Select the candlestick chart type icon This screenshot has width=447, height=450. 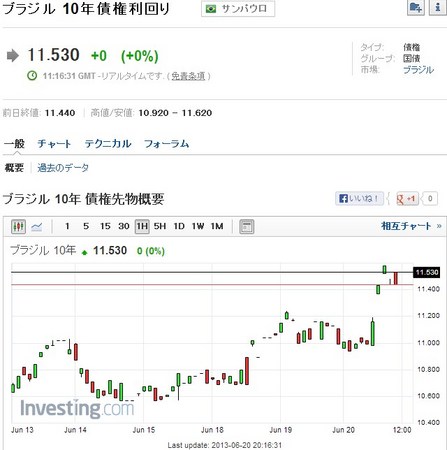[18, 227]
